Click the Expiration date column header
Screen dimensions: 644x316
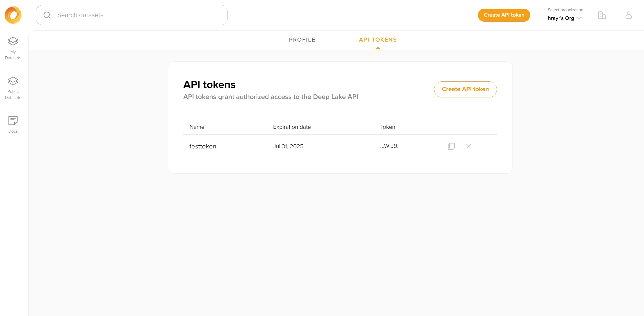pyautogui.click(x=292, y=127)
